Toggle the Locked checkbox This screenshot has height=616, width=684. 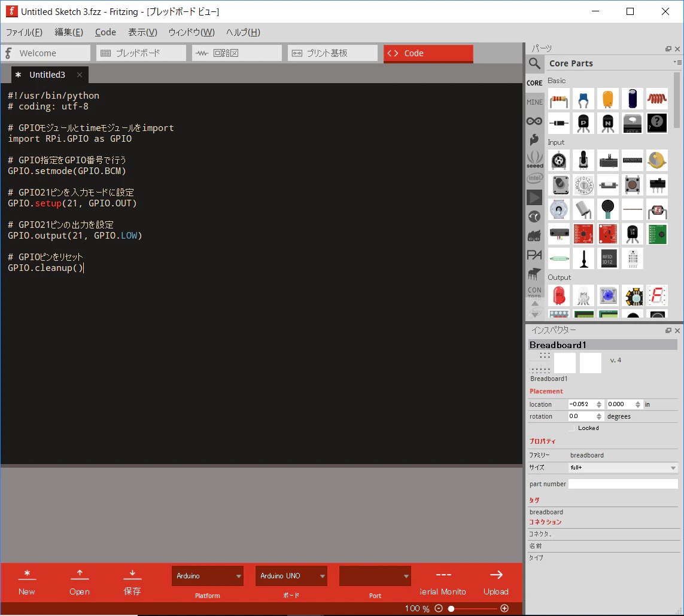[572, 428]
